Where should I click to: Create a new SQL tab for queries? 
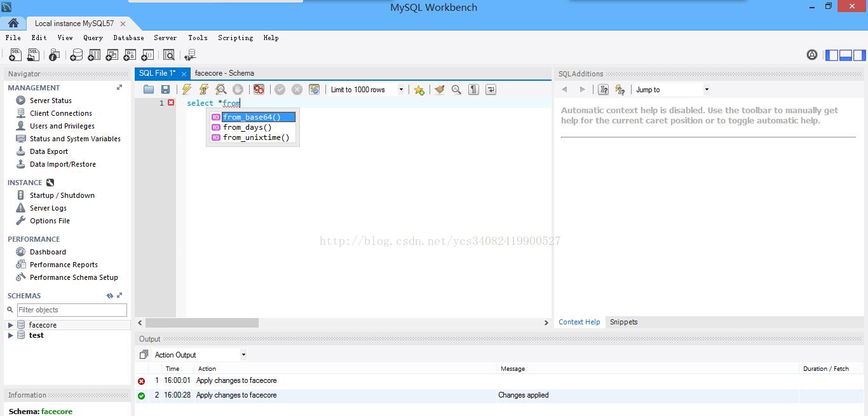[15, 55]
